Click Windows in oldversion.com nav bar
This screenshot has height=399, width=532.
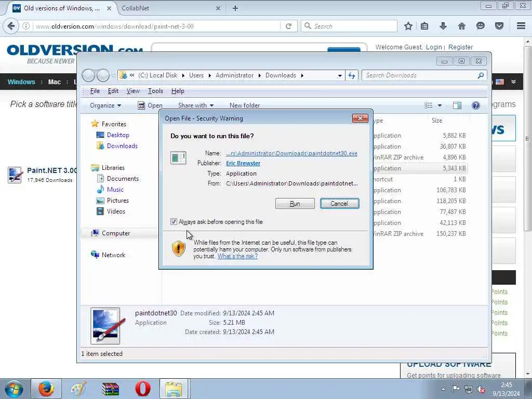point(21,82)
